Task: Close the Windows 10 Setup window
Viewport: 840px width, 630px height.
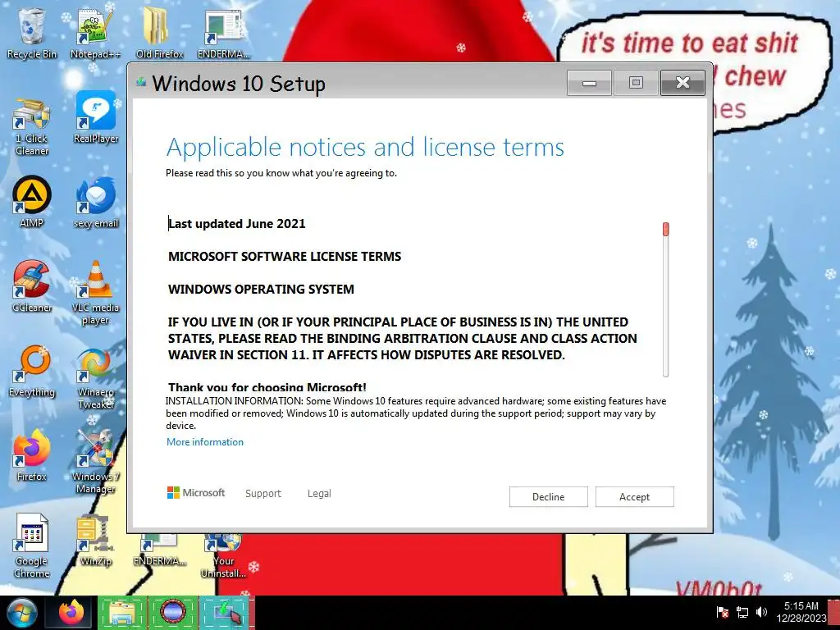Action: [682, 83]
